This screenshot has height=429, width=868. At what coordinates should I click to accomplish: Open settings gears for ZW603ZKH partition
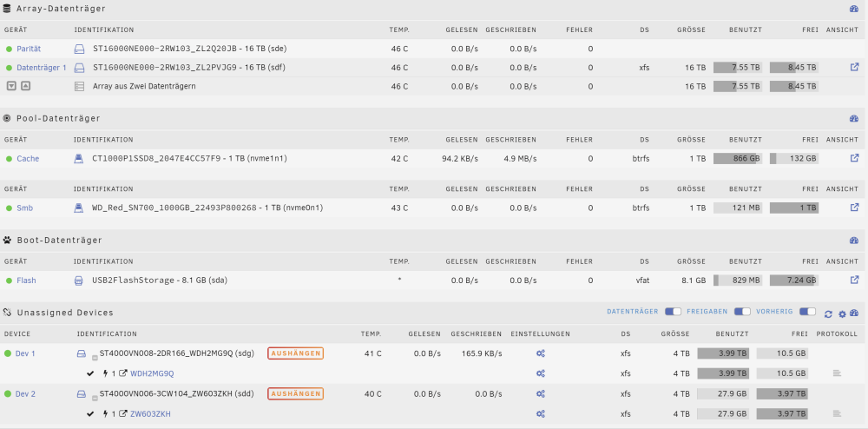(541, 413)
